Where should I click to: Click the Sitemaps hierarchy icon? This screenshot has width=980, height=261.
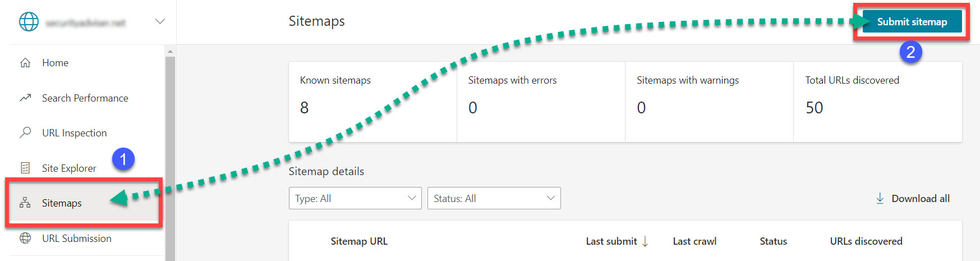25,203
